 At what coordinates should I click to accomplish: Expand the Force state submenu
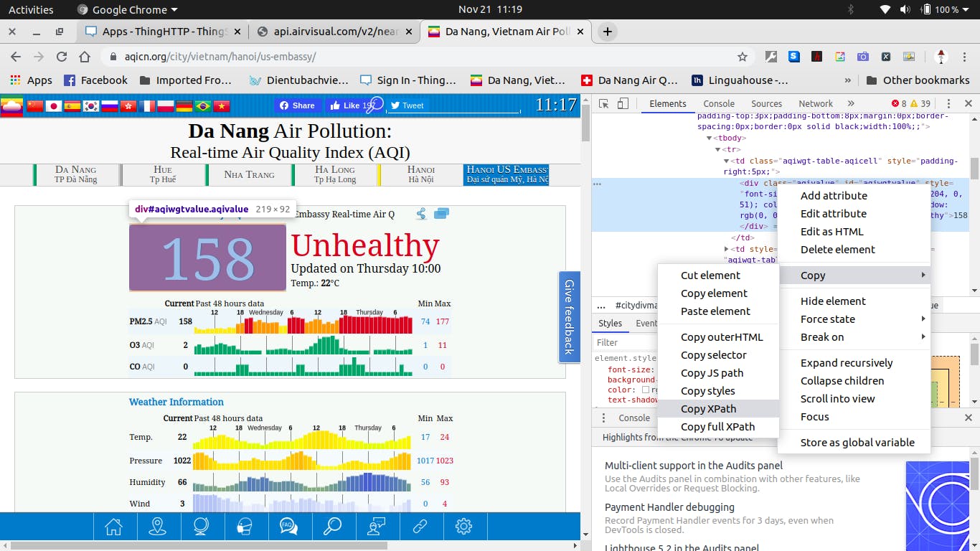click(x=854, y=319)
